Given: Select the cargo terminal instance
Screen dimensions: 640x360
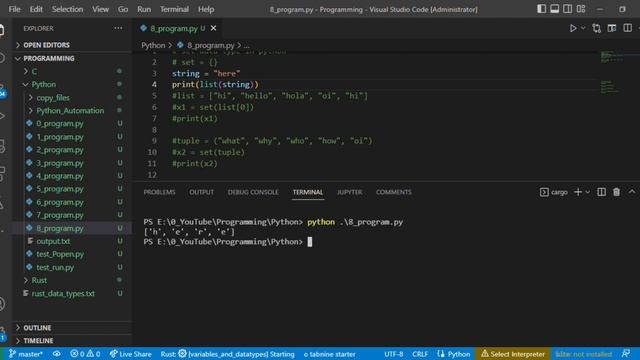Looking at the screenshot, I should click(x=553, y=192).
